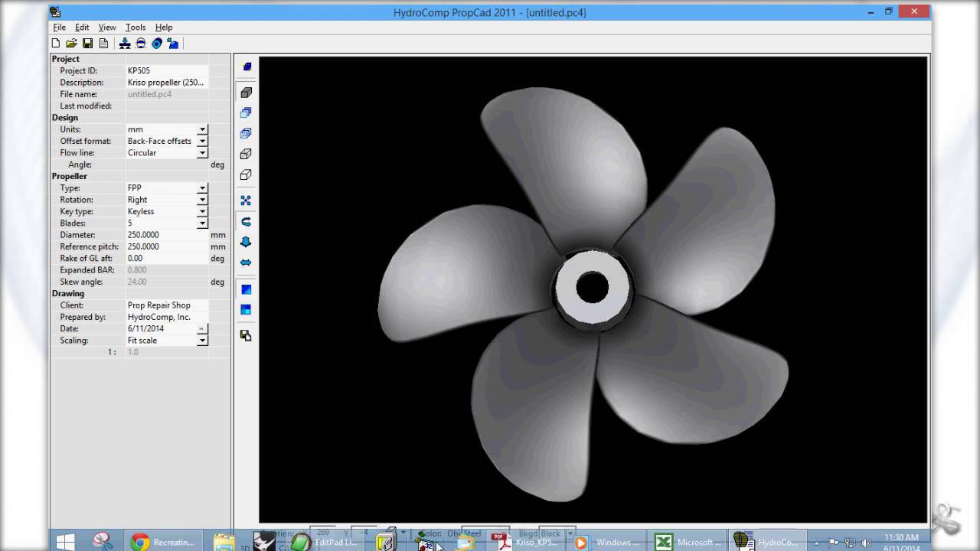Screen dimensions: 980x551
Task: Open the Blades count dropdown
Action: (202, 223)
